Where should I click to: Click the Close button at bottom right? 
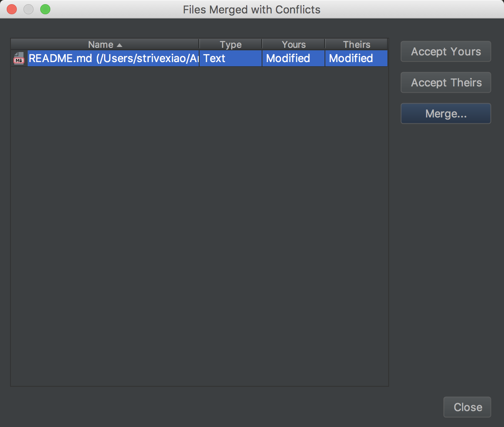pos(468,407)
